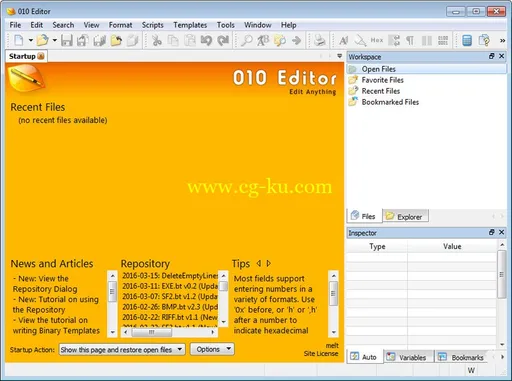The width and height of the screenshot is (512, 381).
Task: Open the Calculator toolbar icon
Action: (467, 40)
